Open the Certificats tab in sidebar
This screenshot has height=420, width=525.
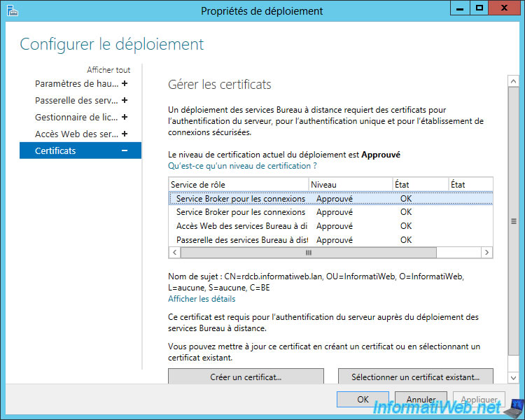click(56, 150)
